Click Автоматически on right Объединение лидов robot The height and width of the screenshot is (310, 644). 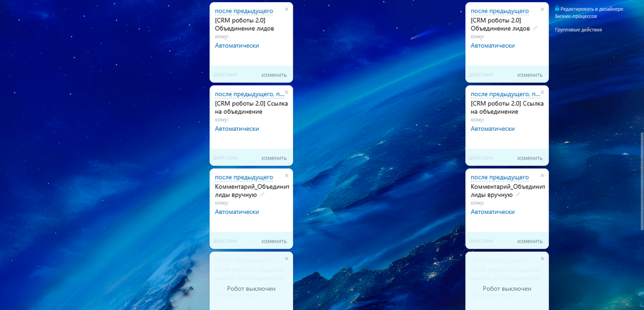pos(493,46)
